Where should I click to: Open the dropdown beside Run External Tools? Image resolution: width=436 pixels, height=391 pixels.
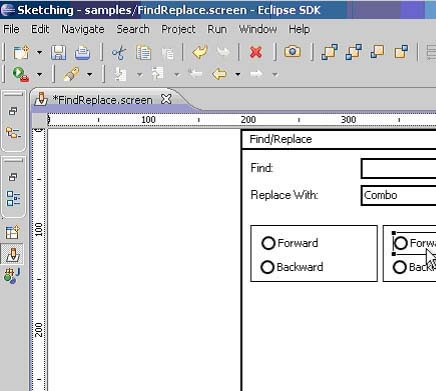point(39,74)
